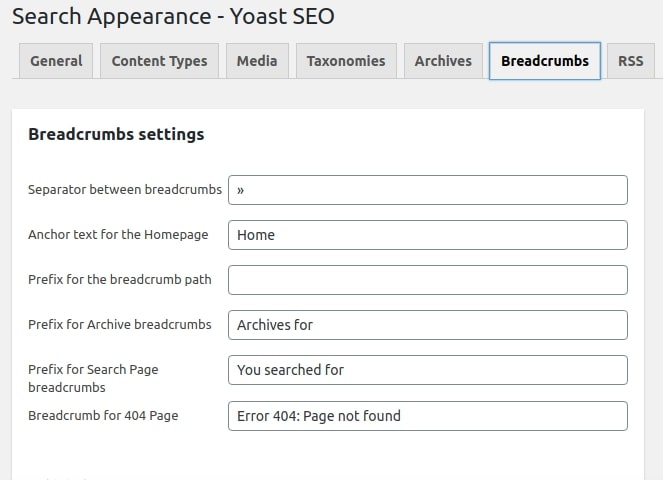Click the Search Appearance - Yoast SEO title

(173, 16)
